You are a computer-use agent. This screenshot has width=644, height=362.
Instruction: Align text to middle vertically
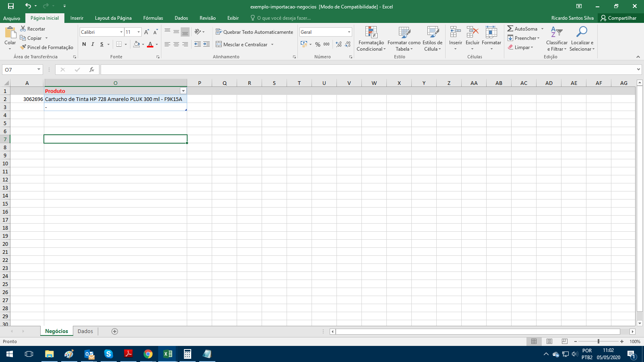[176, 32]
